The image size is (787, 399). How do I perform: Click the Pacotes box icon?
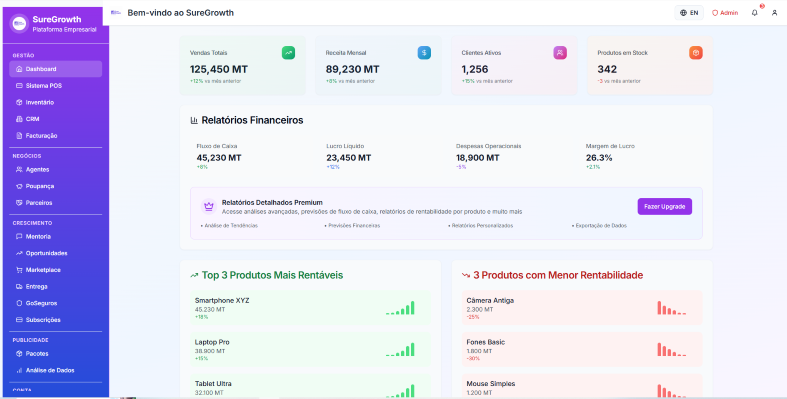tap(19, 353)
